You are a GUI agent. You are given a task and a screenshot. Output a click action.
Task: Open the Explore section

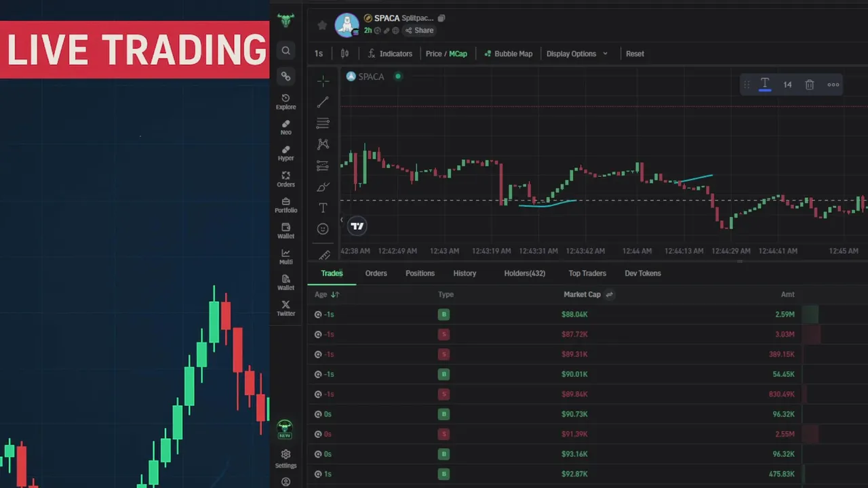coord(285,102)
